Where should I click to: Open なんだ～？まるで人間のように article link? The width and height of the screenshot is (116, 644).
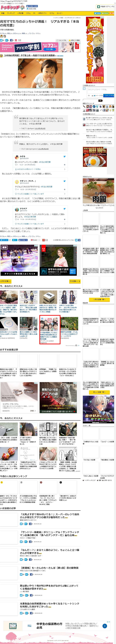(49, 551)
